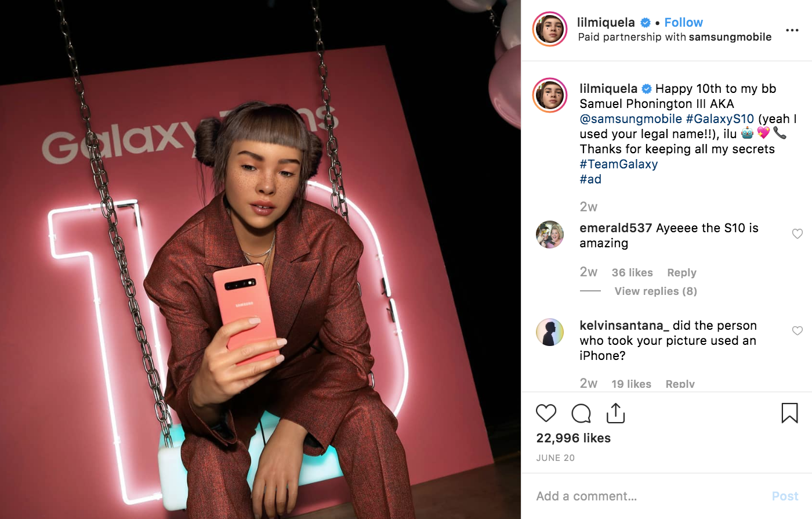Save the post with the bookmark icon
The width and height of the screenshot is (812, 519).
coord(789,413)
